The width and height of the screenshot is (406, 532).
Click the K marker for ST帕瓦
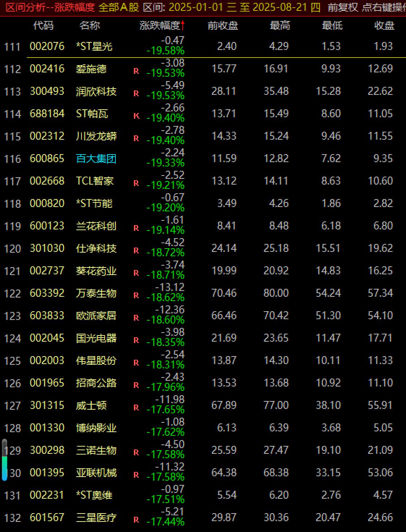click(136, 116)
